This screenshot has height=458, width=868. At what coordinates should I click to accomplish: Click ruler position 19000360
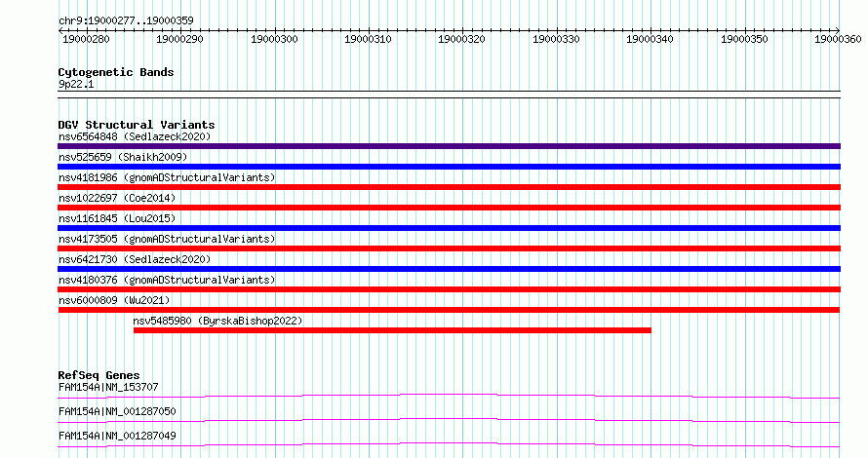click(x=838, y=39)
